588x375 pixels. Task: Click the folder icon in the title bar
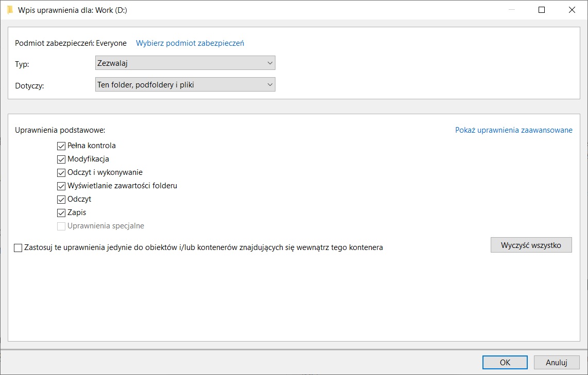[x=10, y=10]
